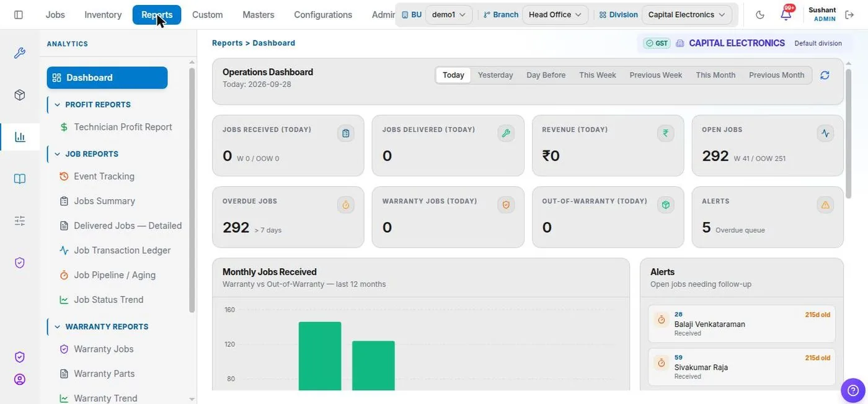Click the Jobs Delivered wrench icon
The width and height of the screenshot is (868, 404).
[x=506, y=133]
